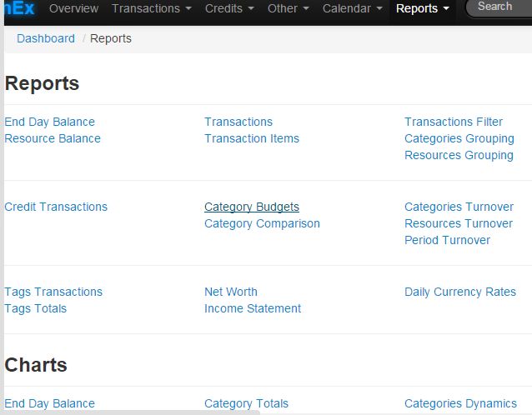This screenshot has width=532, height=415.
Task: Open the End Day Balance report
Action: tap(50, 122)
